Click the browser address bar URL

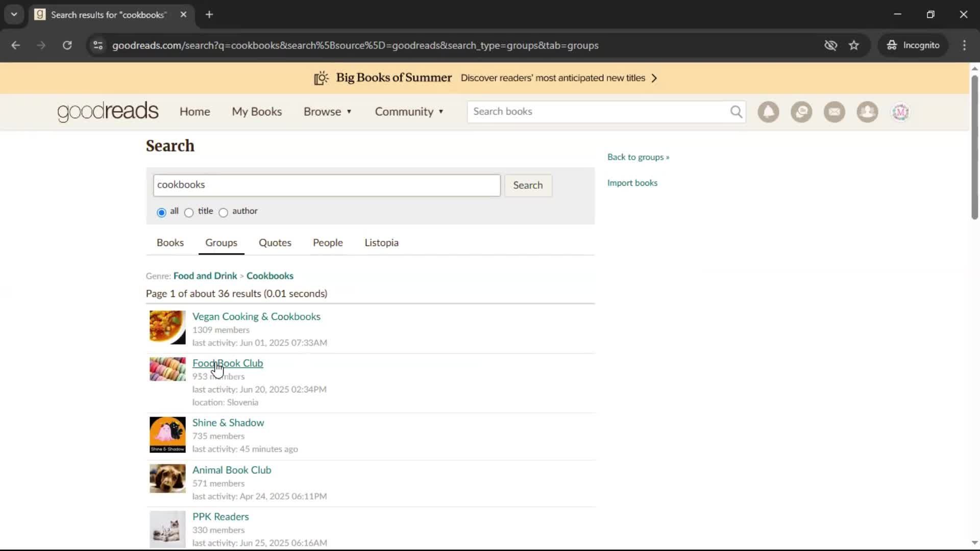[x=355, y=45]
